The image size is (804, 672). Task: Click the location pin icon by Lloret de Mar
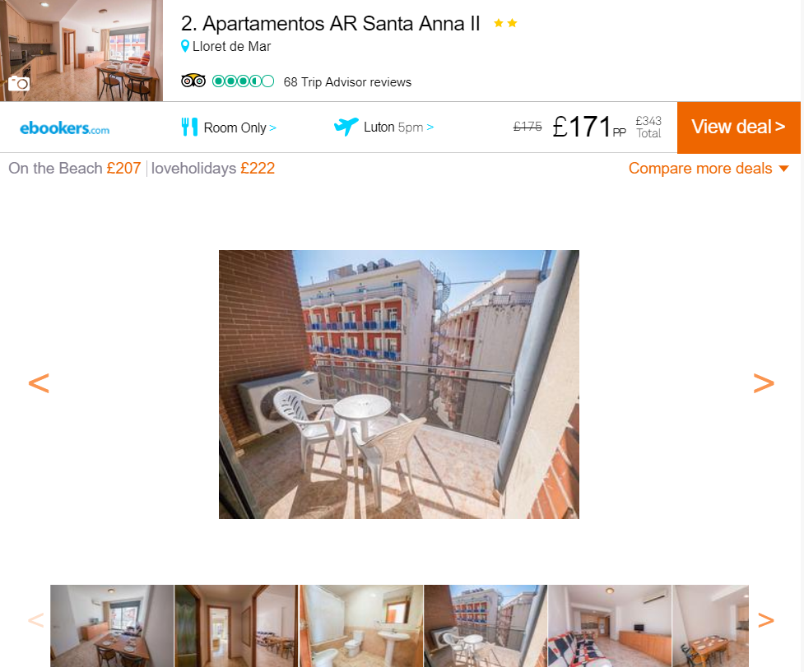click(x=185, y=46)
